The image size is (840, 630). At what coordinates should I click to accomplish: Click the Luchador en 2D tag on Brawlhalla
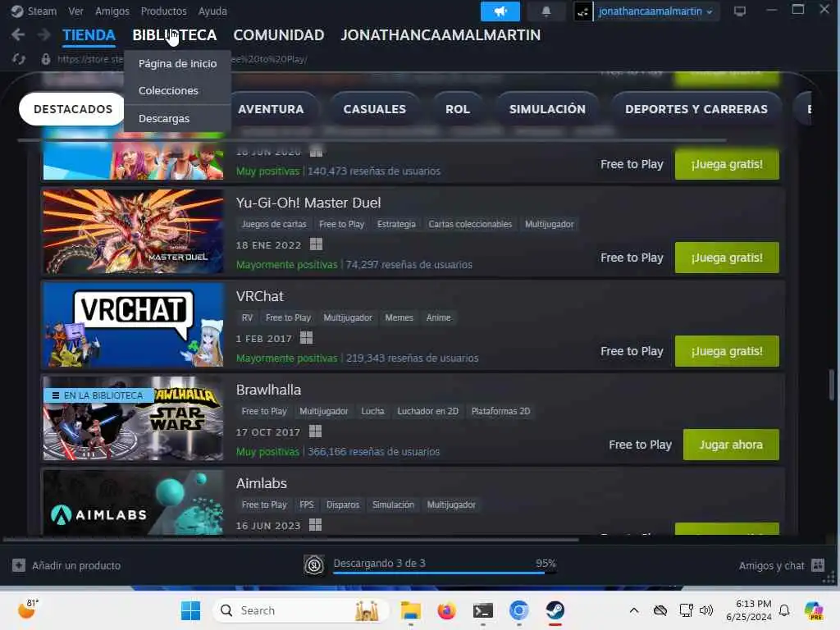[x=427, y=411]
